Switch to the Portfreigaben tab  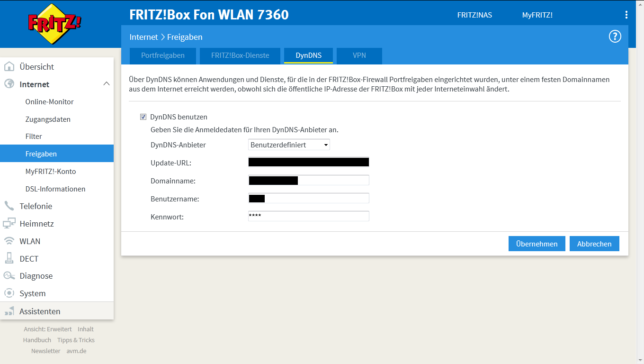[163, 55]
